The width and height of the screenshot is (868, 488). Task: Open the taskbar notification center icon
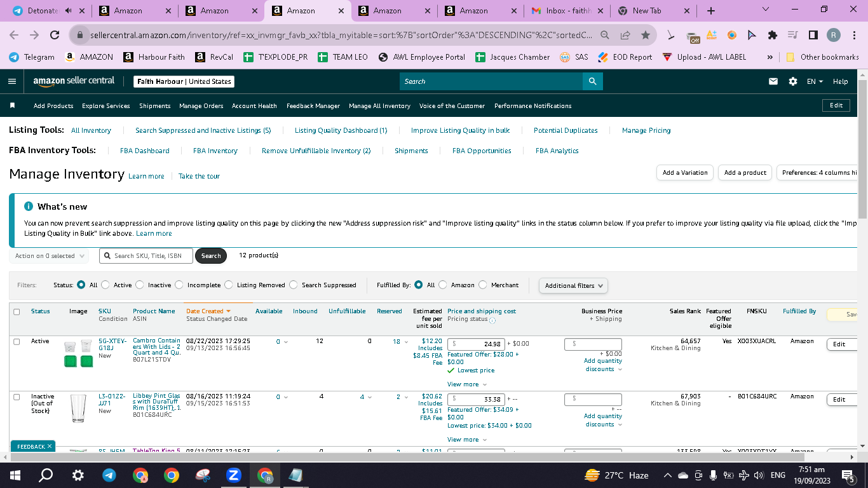tap(848, 475)
